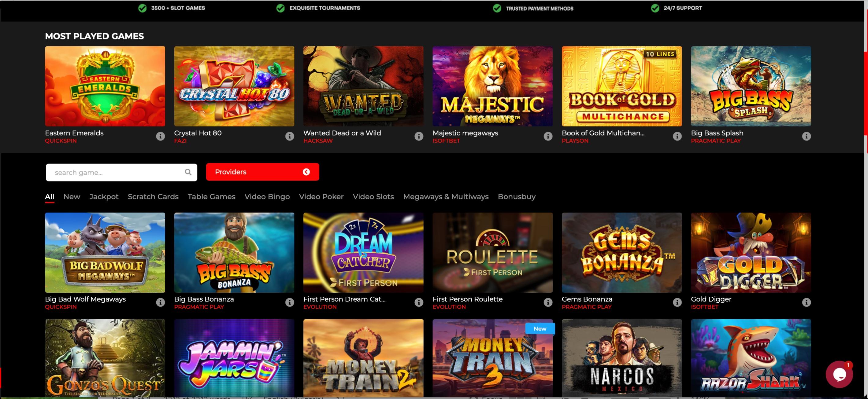
Task: Select Megaways & Multiways tab
Action: [x=446, y=197]
